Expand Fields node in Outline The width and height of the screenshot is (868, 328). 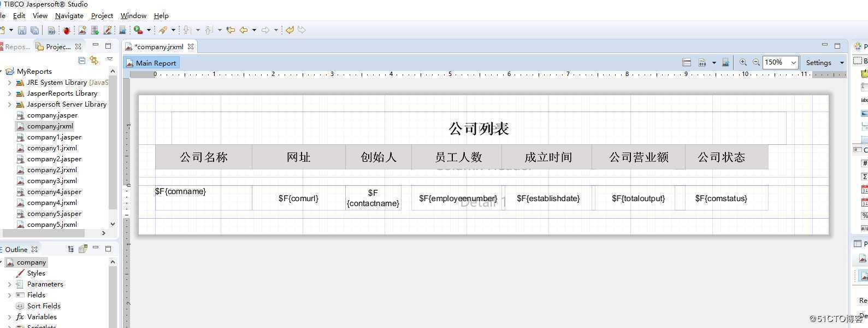coord(9,295)
